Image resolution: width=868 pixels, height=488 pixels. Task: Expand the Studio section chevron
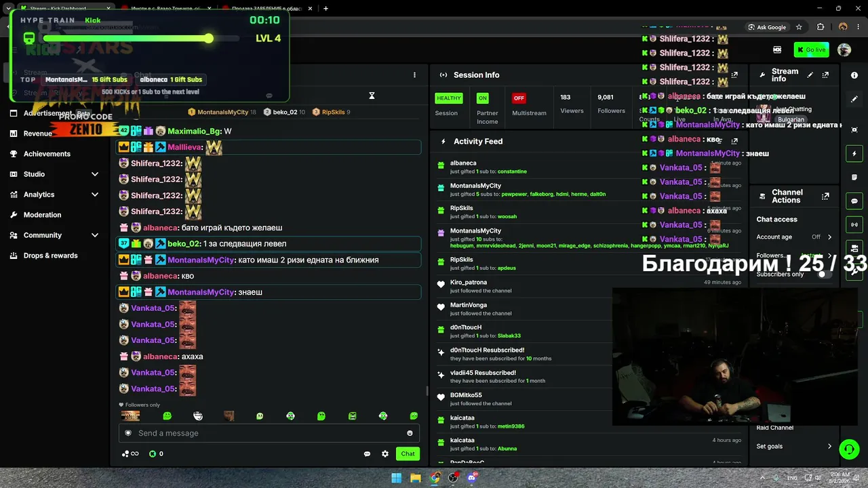click(95, 174)
